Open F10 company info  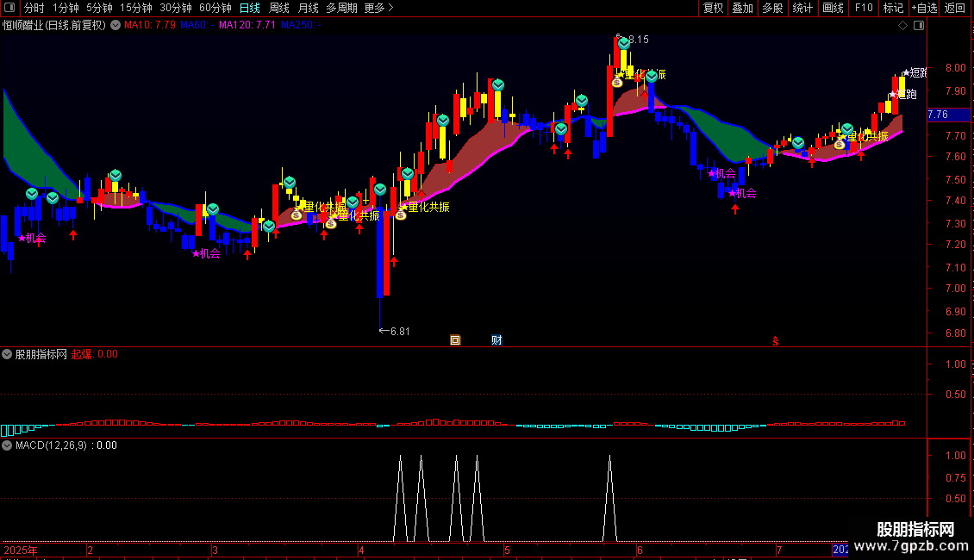[x=864, y=8]
